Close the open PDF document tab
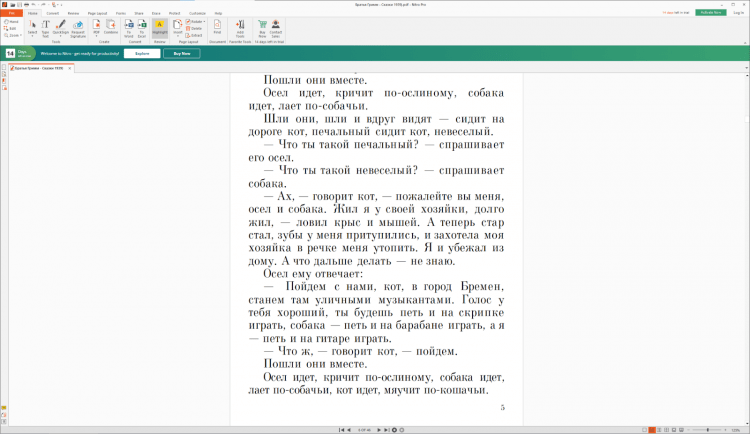This screenshot has height=434, width=750. 70,68
